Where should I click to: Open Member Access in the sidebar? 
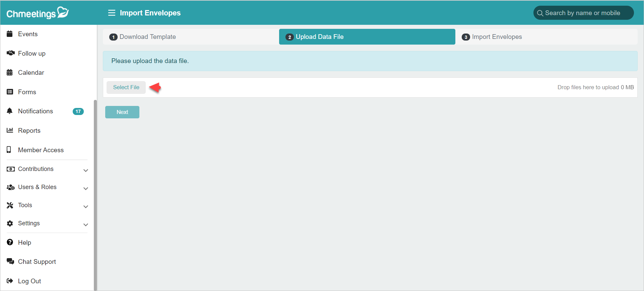point(41,150)
